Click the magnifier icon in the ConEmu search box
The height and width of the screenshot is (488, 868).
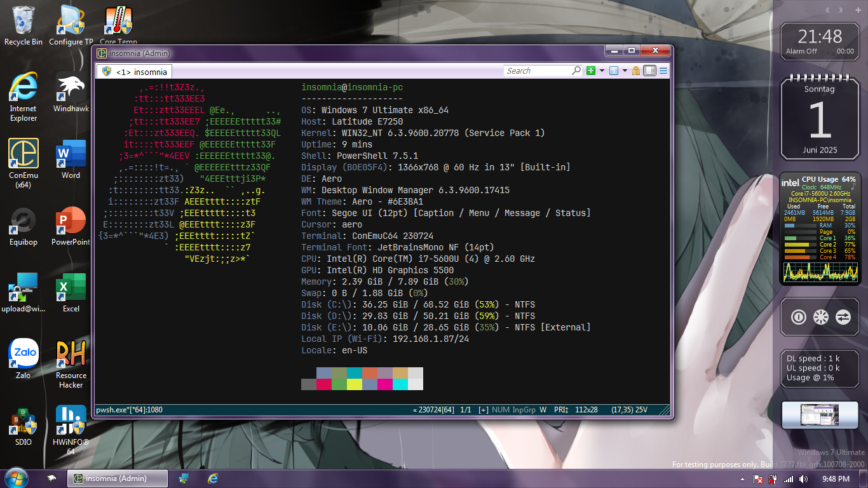tap(576, 71)
